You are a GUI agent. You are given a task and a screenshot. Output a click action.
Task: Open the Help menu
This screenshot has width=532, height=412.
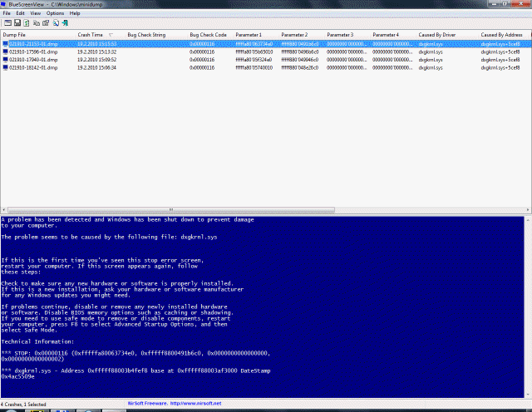point(75,13)
